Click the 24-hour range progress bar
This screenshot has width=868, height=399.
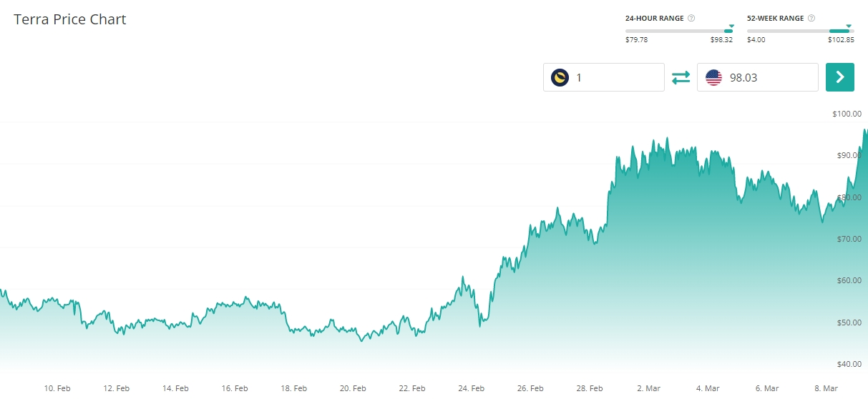[x=678, y=31]
